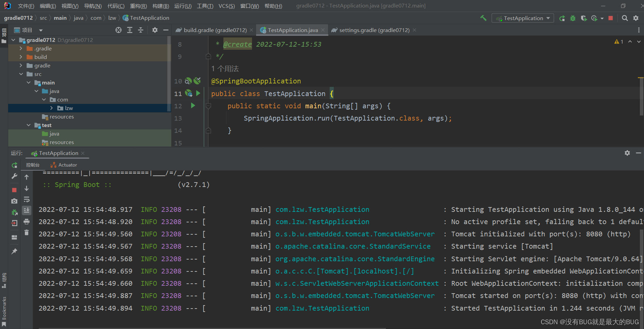The width and height of the screenshot is (644, 329).
Task: Click the @create author link in comment
Action: point(237,44)
